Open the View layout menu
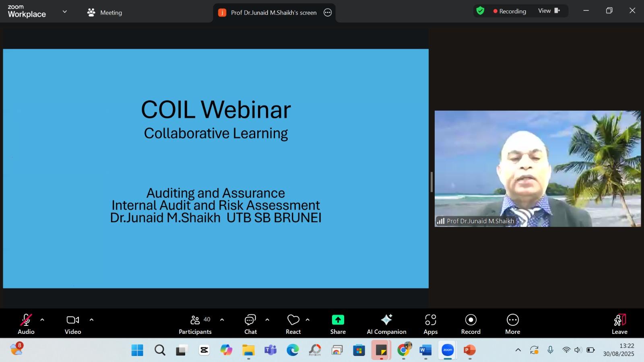This screenshot has height=362, width=644. tap(549, 11)
